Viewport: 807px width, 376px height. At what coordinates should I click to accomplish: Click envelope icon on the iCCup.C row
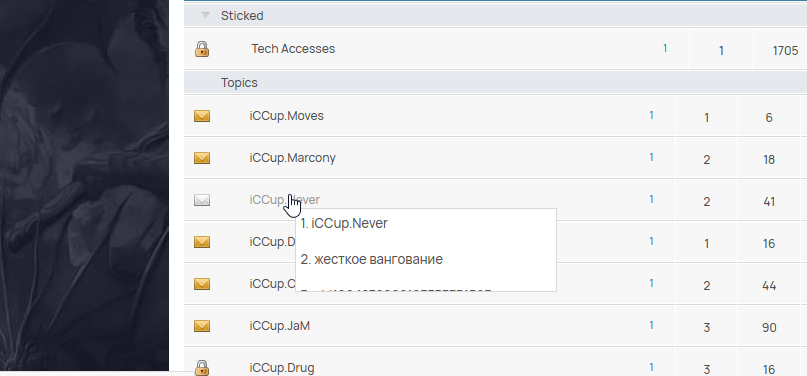pos(202,284)
